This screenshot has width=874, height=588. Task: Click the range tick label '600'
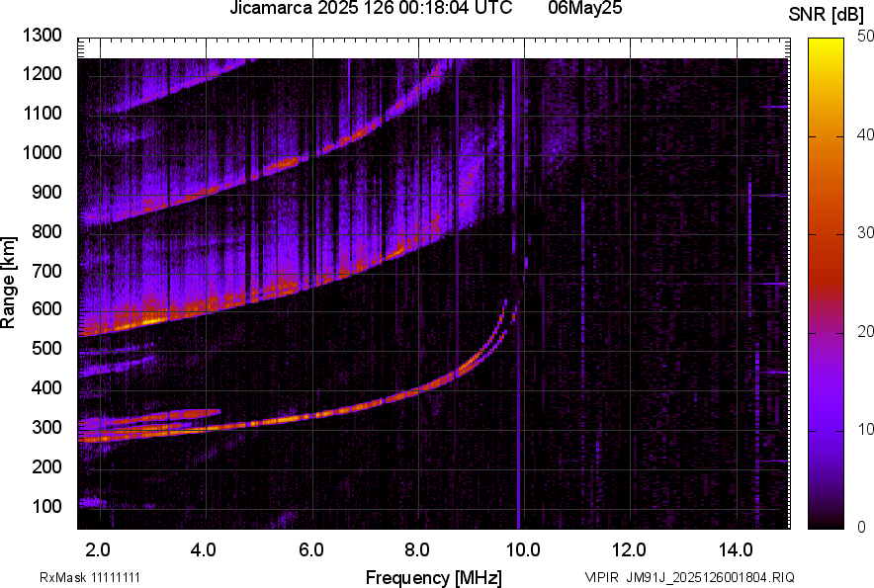pos(46,308)
